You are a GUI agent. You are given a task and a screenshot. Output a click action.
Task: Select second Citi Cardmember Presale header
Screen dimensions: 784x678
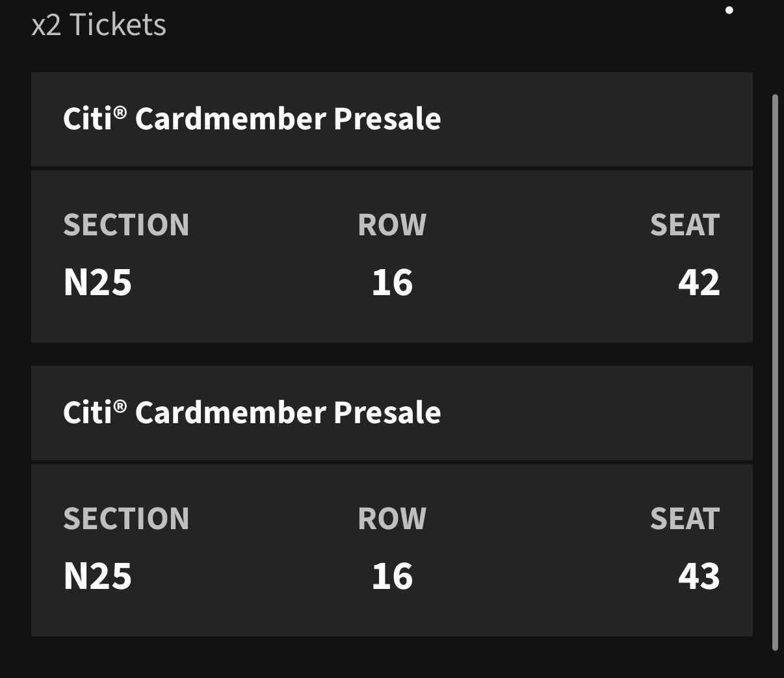point(392,413)
